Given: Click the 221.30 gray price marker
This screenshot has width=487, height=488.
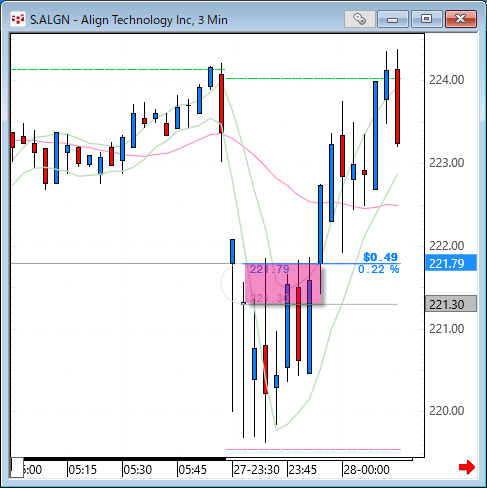Looking at the screenshot, I should [451, 304].
